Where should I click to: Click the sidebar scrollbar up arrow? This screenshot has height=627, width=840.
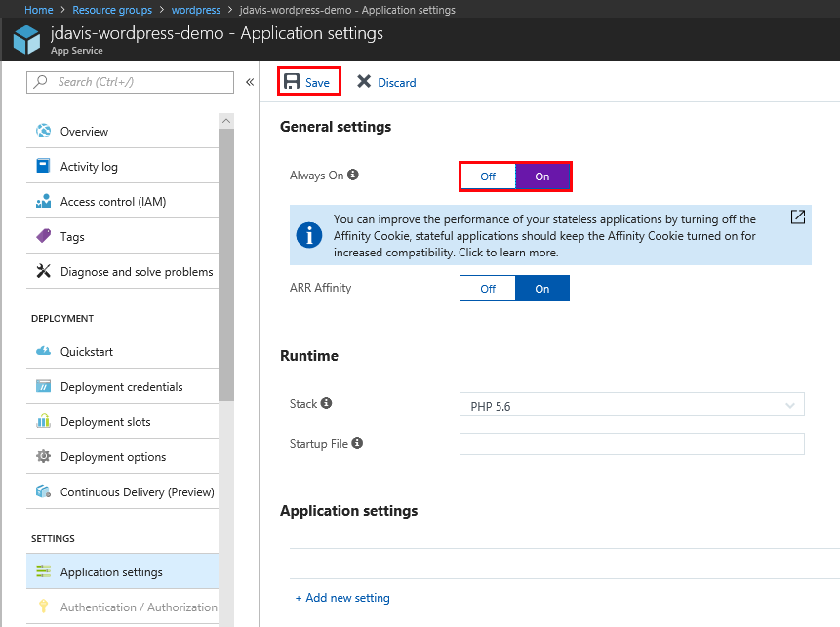(x=226, y=121)
